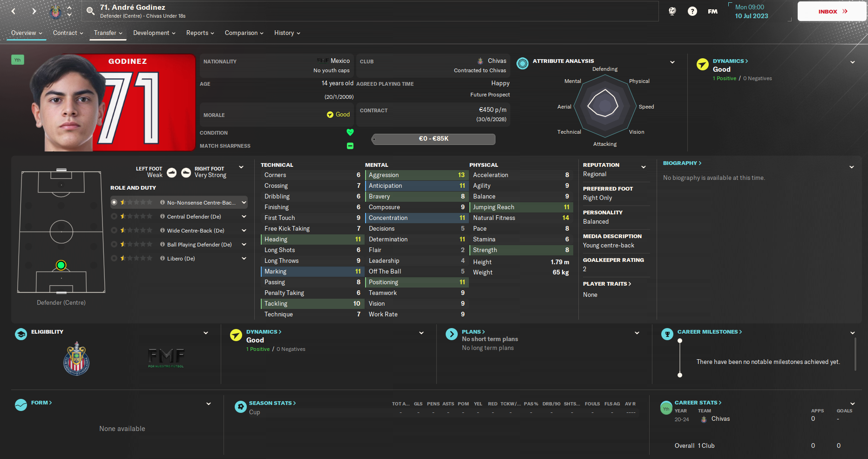Expand No-Nonsense Centre-Back duty dropdown
Viewport: 868px width, 459px height.
(244, 202)
